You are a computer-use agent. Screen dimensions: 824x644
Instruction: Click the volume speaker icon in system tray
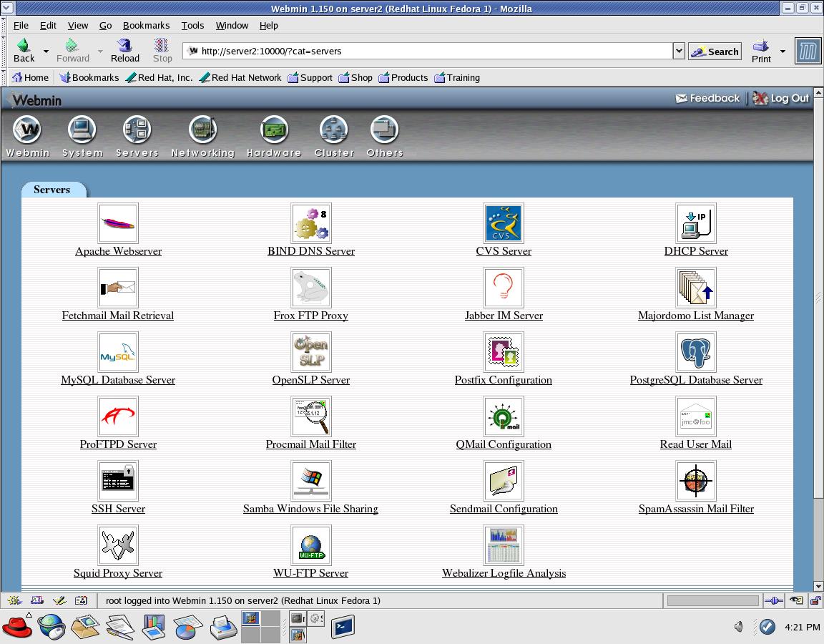pos(738,627)
